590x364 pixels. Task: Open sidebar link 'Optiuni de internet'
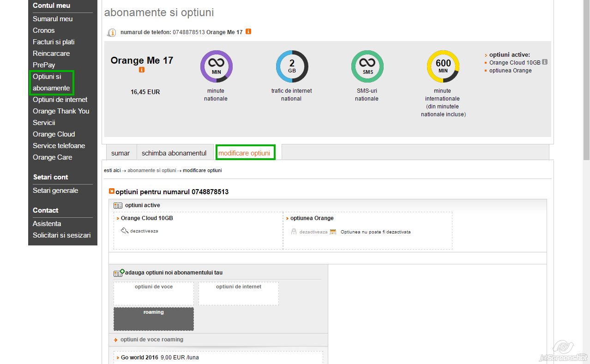tap(60, 100)
